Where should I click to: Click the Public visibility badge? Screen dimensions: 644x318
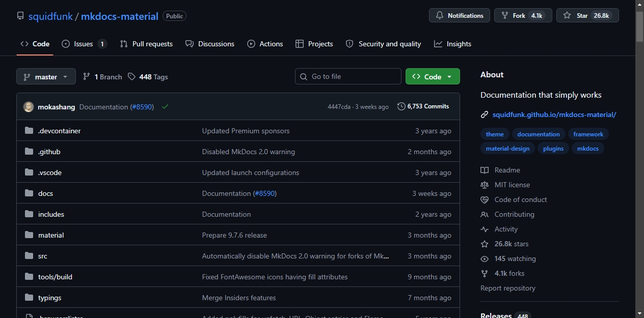coord(174,16)
